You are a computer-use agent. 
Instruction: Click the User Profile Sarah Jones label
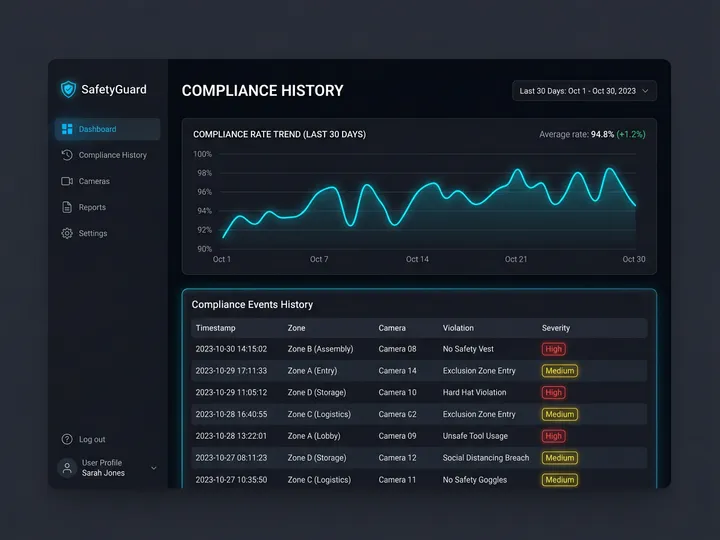click(x=103, y=468)
